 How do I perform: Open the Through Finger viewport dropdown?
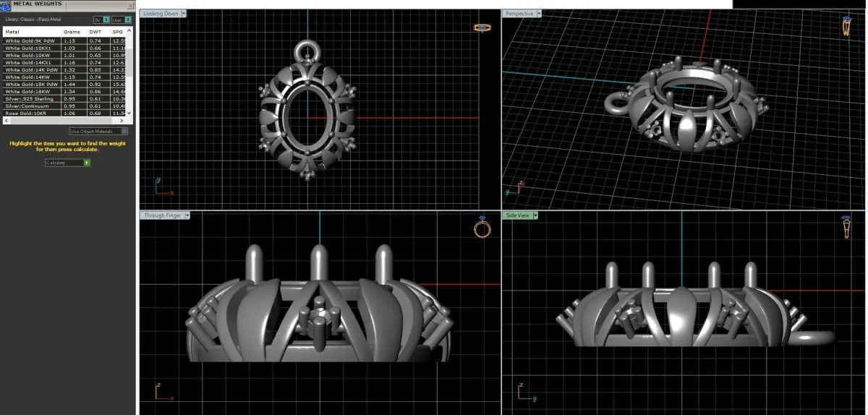[x=187, y=215]
